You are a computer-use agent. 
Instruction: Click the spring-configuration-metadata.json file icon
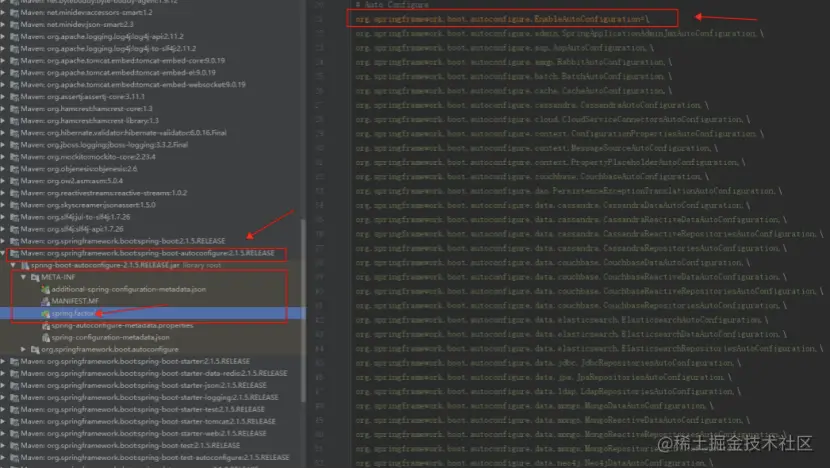[46, 337]
